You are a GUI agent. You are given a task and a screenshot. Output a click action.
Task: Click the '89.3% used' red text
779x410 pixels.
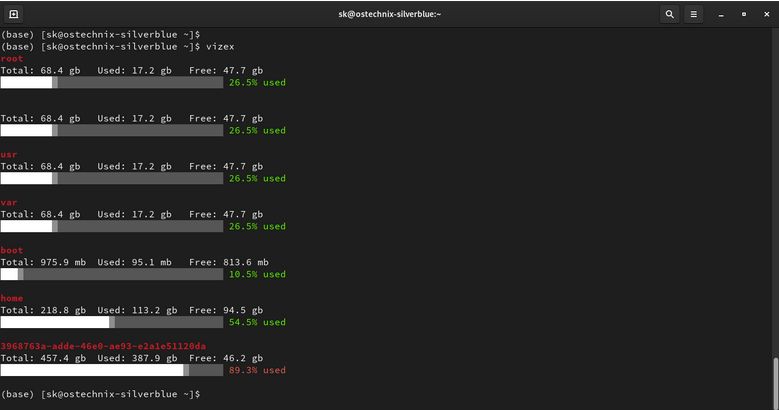click(257, 370)
